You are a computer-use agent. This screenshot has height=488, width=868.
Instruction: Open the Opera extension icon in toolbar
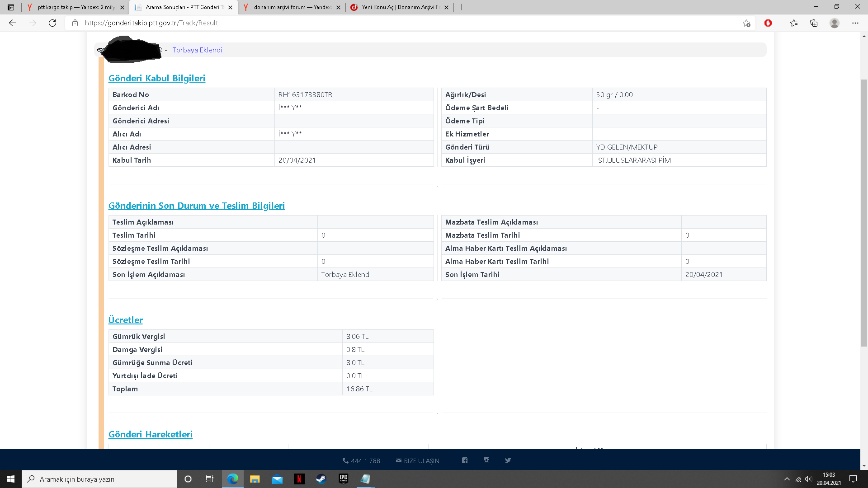[x=768, y=23]
